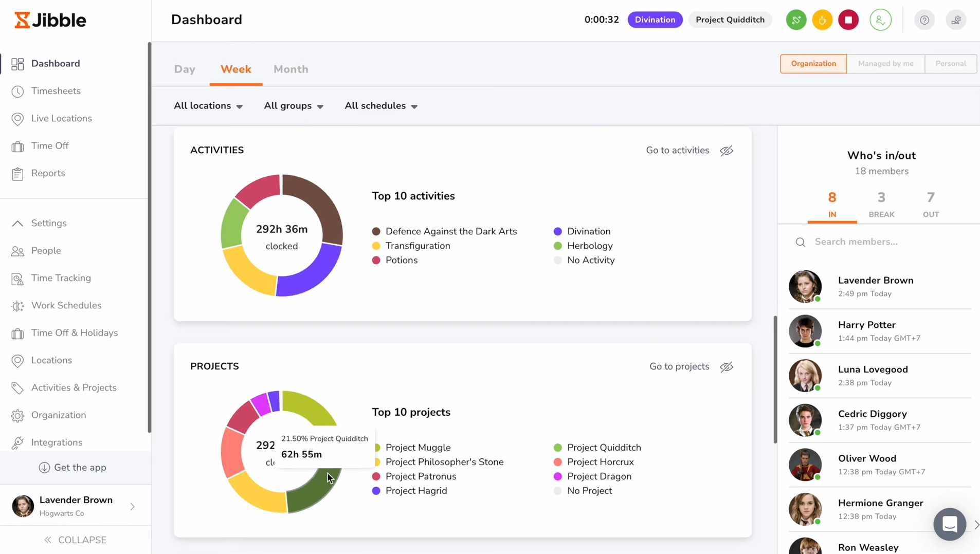Select Oliver Wood in member list
Viewport: 980px width, 554px height.
[x=879, y=465]
